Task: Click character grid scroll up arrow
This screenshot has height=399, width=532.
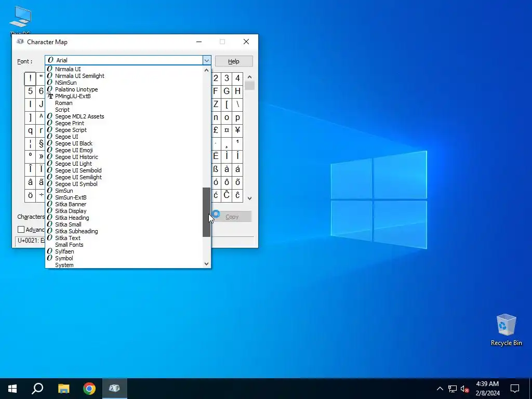Action: [249, 77]
